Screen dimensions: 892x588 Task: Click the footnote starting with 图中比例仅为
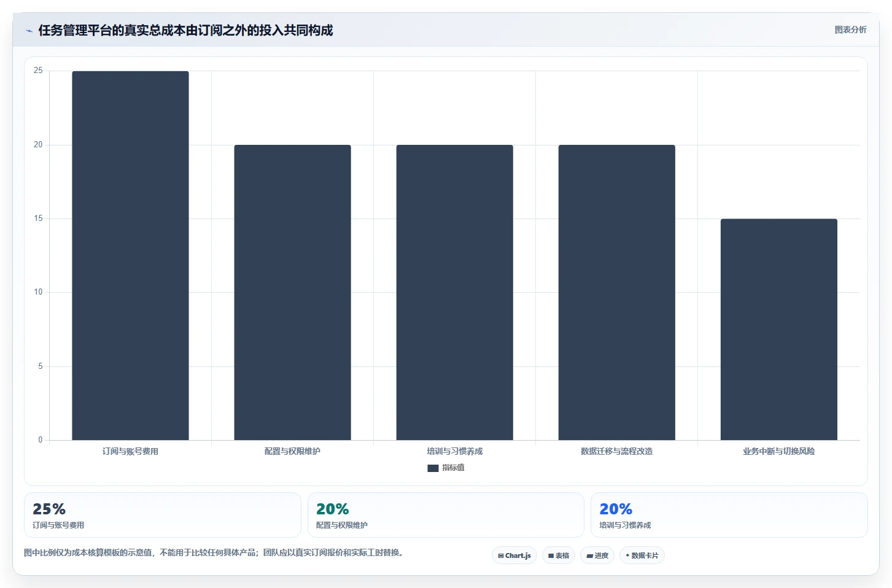click(215, 552)
